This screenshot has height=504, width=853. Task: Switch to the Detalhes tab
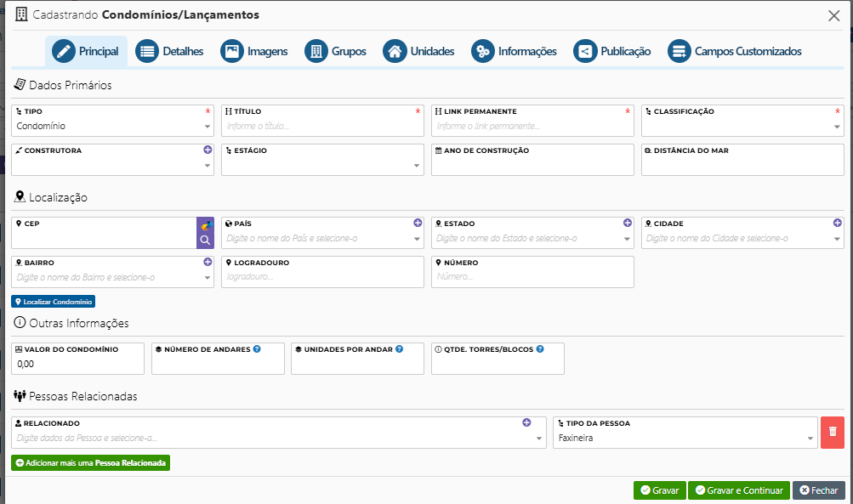click(170, 51)
